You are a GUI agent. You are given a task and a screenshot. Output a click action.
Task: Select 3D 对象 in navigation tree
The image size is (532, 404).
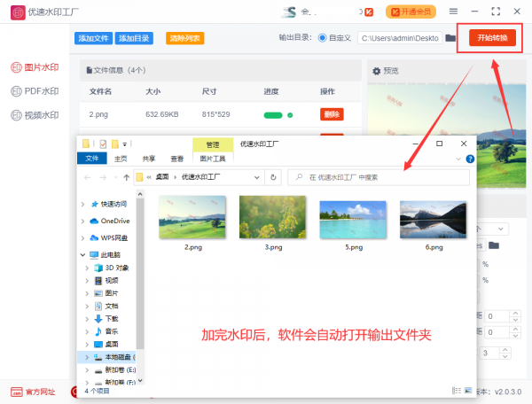click(x=112, y=268)
